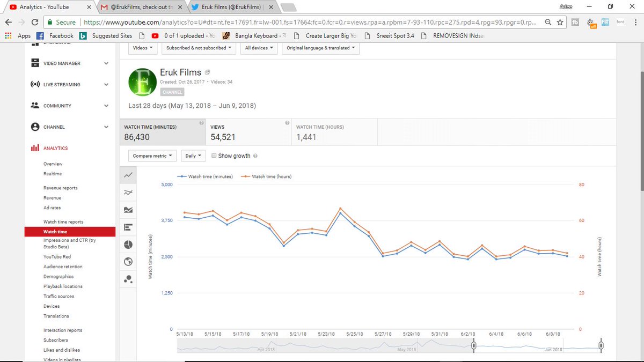The width and height of the screenshot is (644, 362).
Task: Open the Daily granularity dropdown
Action: tap(193, 156)
